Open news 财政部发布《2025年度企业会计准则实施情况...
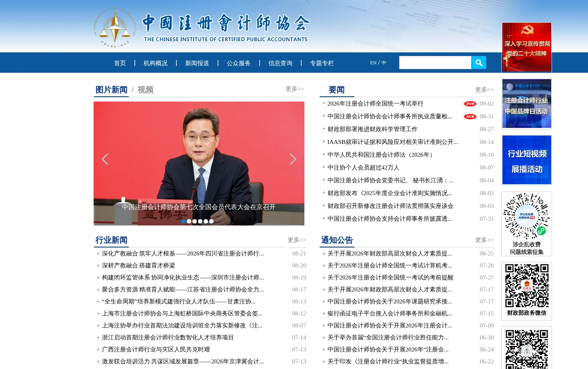The width and height of the screenshot is (588, 369). pyautogui.click(x=390, y=193)
